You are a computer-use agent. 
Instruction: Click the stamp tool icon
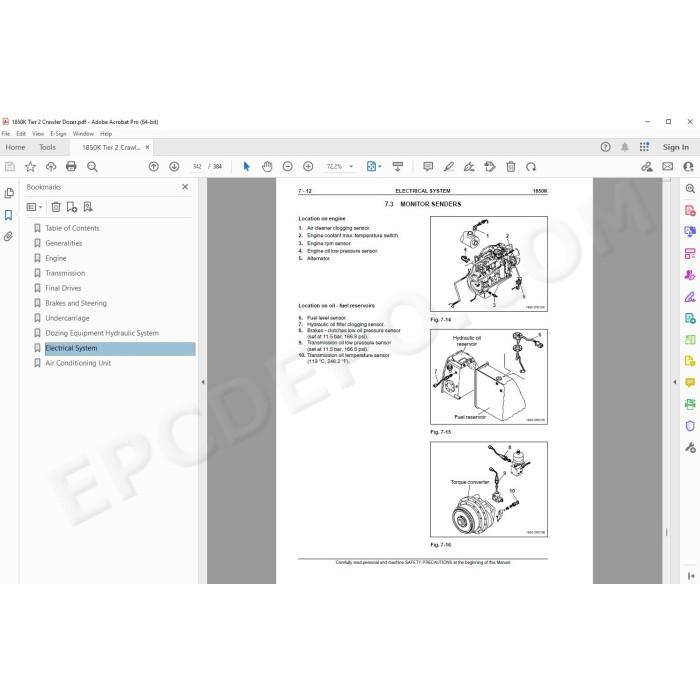(x=490, y=167)
